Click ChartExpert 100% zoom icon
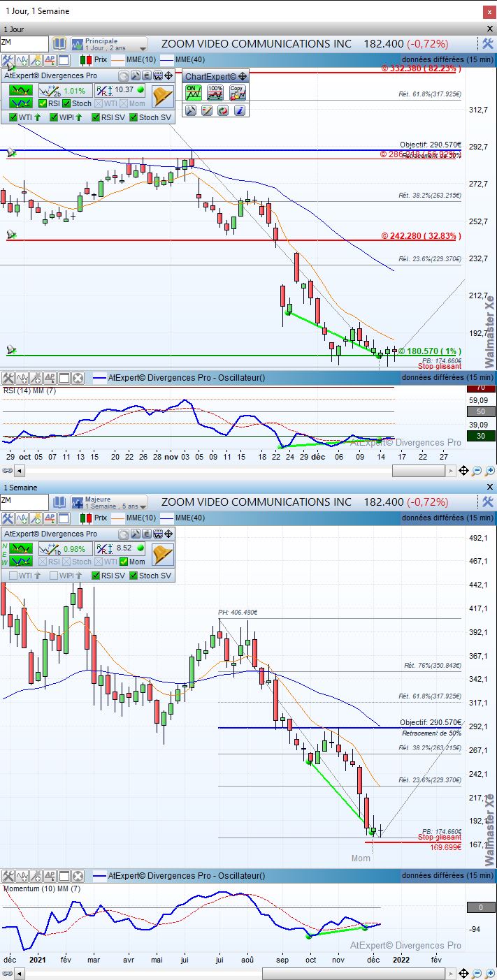 pos(215,92)
